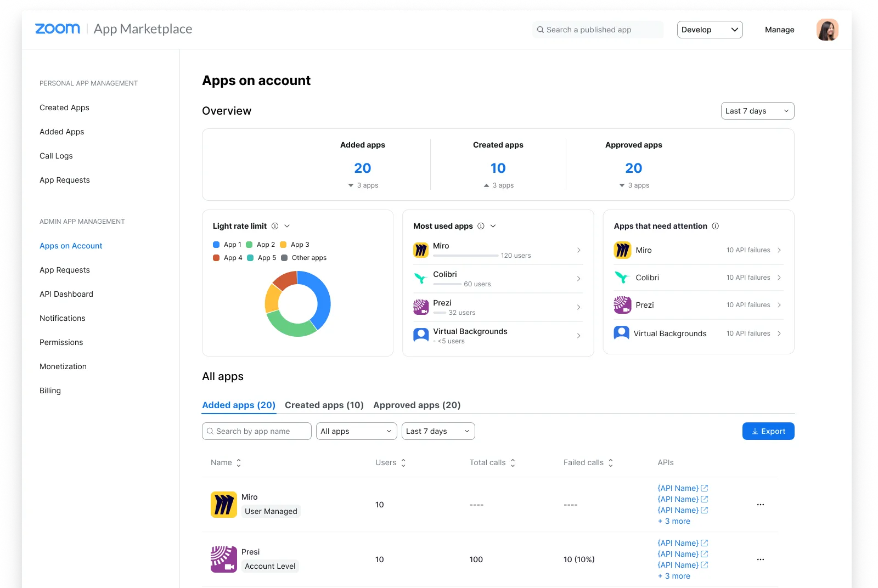Open API Dashboard in the sidebar
Viewport: 878px width, 588px height.
coord(66,294)
